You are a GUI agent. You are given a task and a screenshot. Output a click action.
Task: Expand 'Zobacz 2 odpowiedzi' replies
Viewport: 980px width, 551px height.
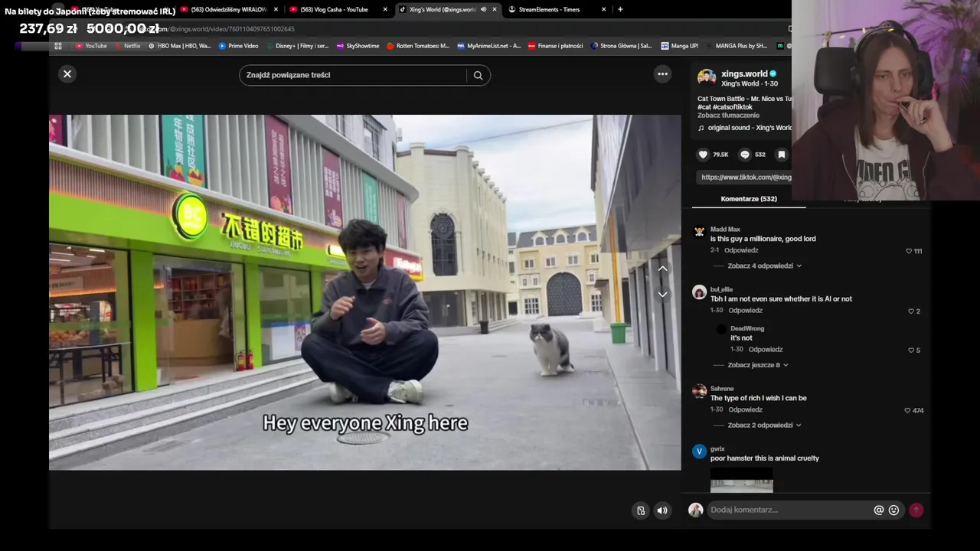(765, 425)
